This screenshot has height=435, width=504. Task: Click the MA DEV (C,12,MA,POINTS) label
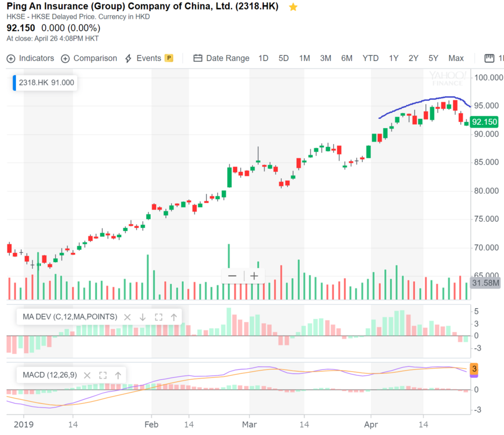70,317
